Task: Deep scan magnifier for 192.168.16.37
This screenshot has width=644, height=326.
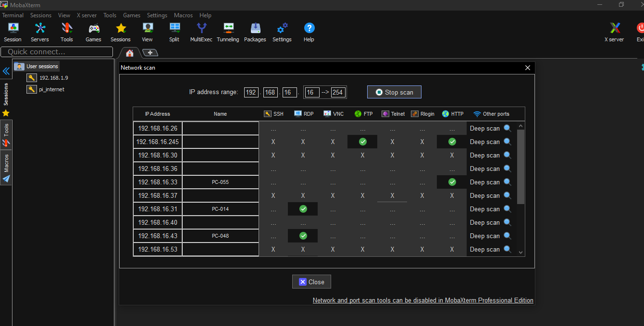Action: point(508,195)
